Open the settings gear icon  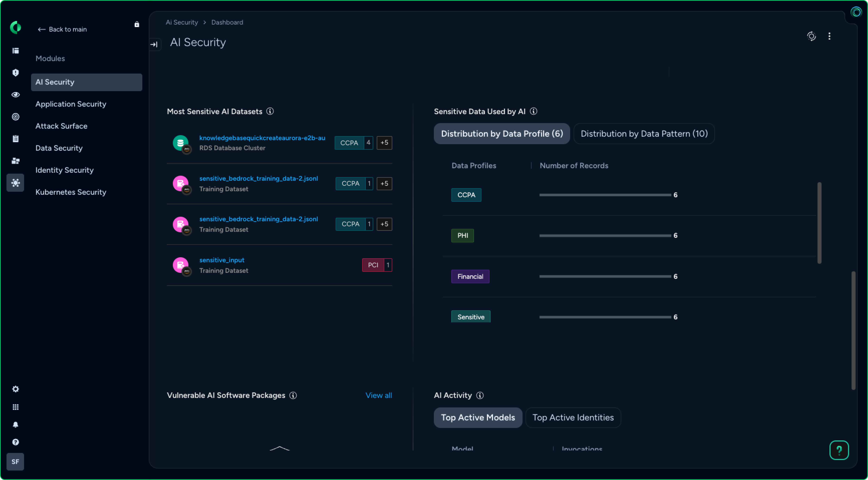coord(15,389)
